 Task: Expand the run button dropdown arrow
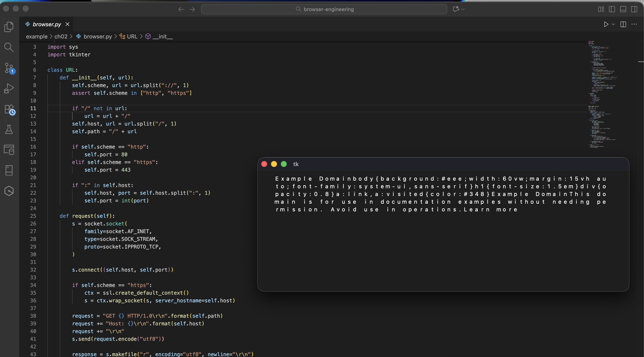tap(613, 24)
